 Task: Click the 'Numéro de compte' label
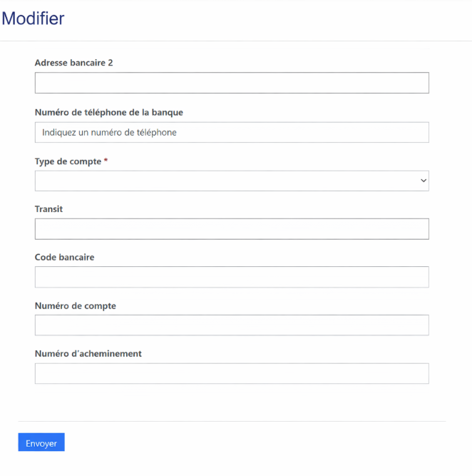(76, 305)
